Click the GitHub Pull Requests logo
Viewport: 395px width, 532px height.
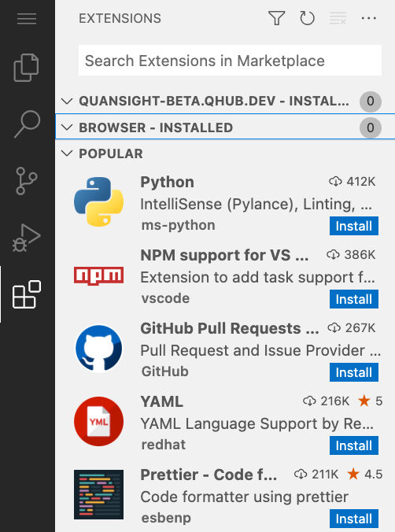[x=99, y=349]
